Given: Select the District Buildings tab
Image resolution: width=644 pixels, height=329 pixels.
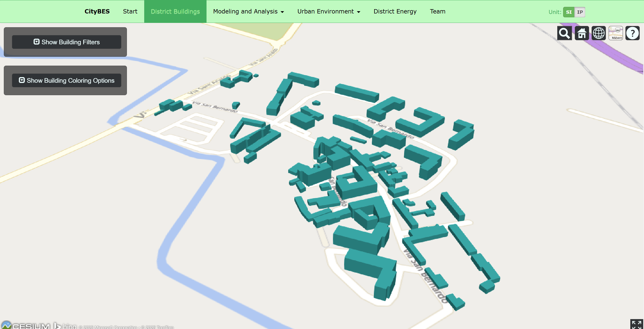Looking at the screenshot, I should pos(175,11).
